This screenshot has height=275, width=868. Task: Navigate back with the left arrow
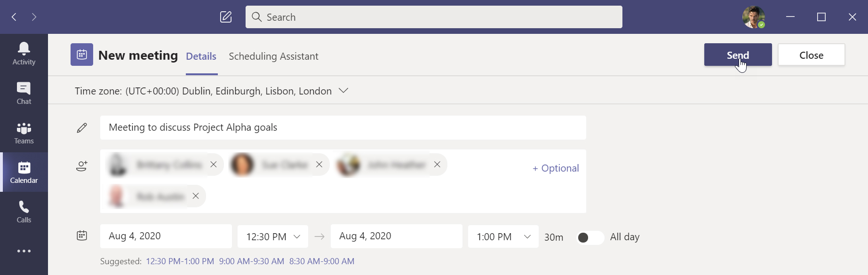pos(14,17)
